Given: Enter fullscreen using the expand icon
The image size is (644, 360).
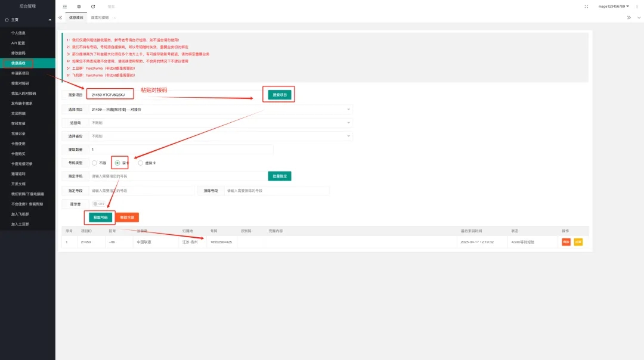Looking at the screenshot, I should point(586,6).
